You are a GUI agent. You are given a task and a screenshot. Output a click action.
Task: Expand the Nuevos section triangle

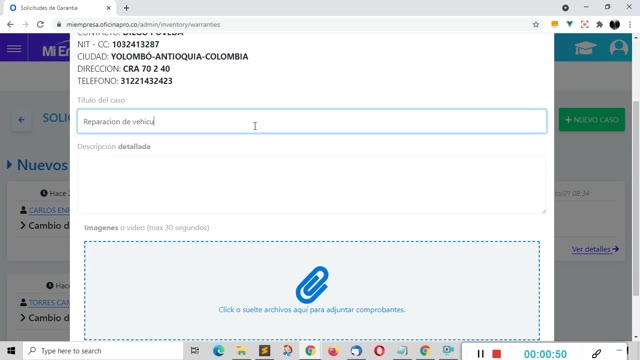[9, 164]
